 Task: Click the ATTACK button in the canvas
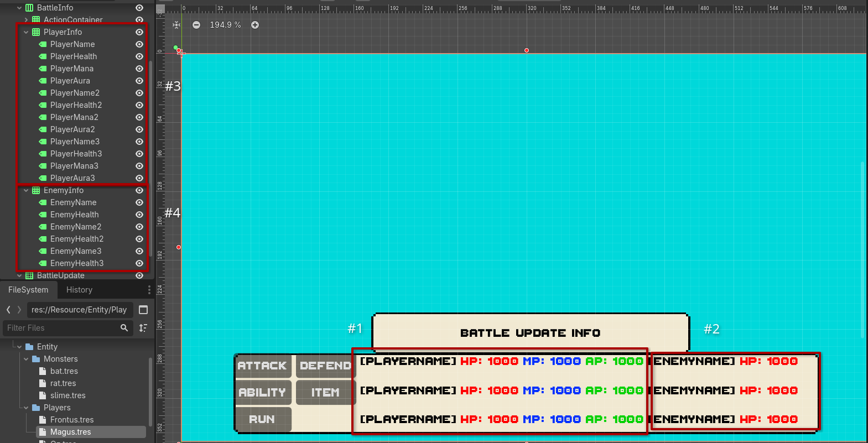[x=262, y=366]
